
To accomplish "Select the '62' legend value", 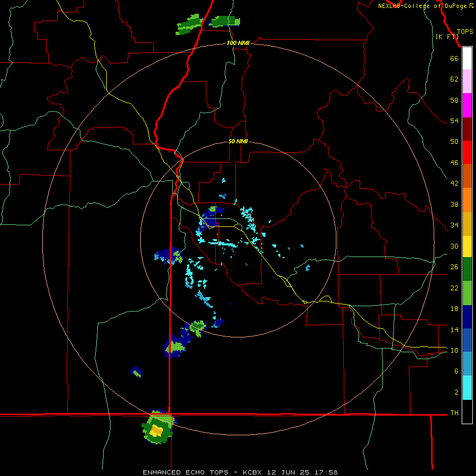I will click(454, 79).
